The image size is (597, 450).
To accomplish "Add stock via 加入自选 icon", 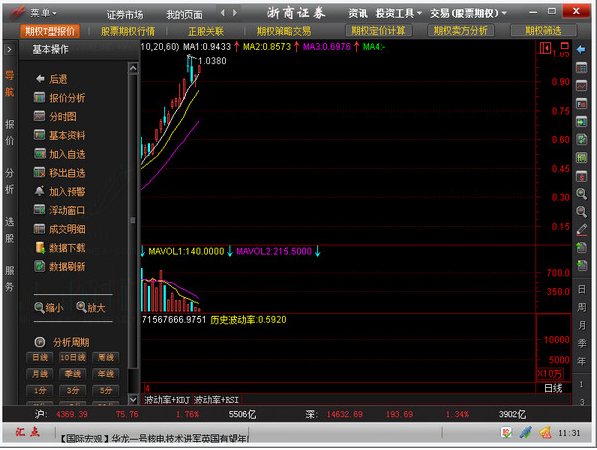I will point(39,154).
